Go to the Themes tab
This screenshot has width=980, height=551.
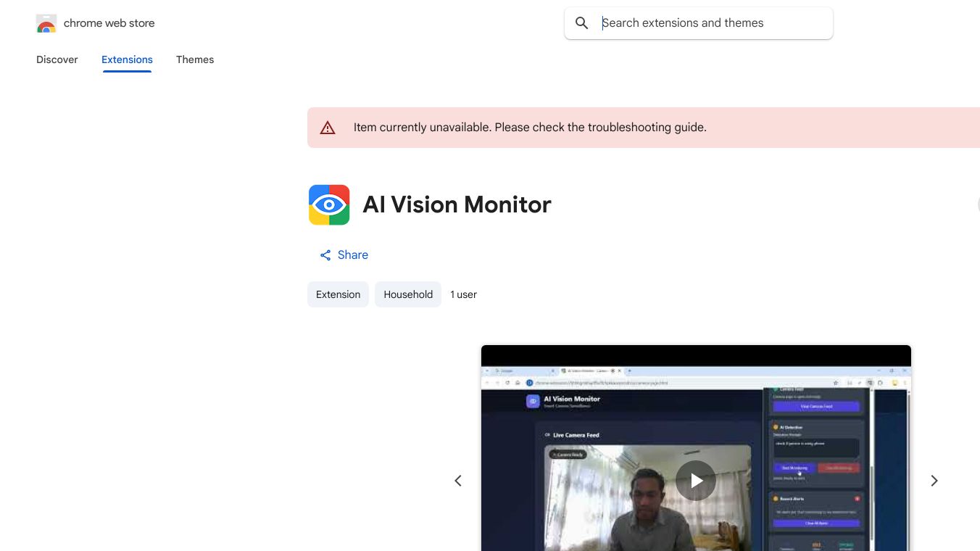tap(195, 59)
